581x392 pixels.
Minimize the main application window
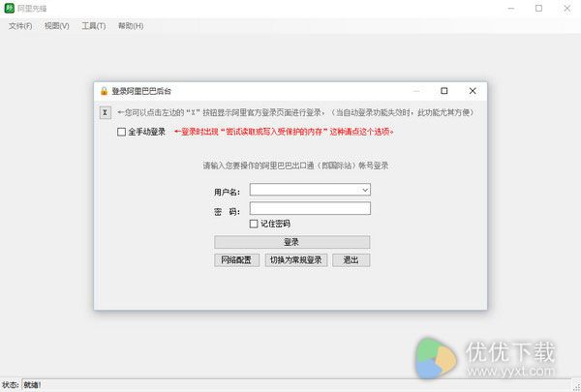(x=511, y=8)
